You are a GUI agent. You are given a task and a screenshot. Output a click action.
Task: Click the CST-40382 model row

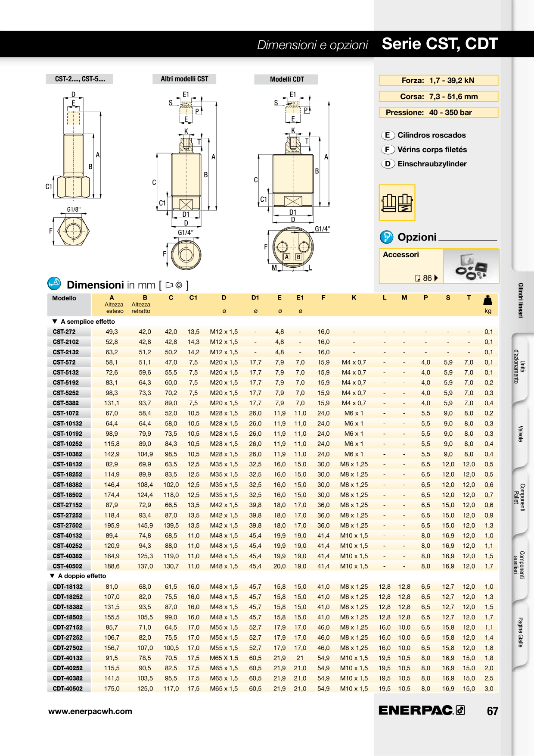[x=273, y=556]
